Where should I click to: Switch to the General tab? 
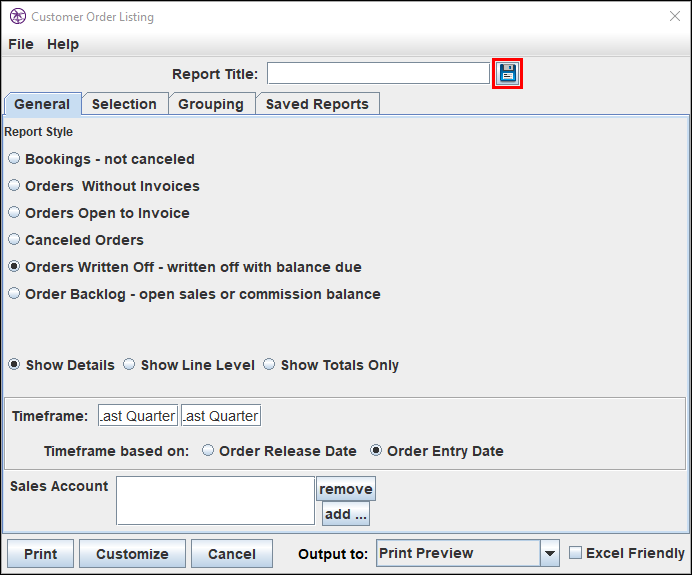[x=42, y=104]
